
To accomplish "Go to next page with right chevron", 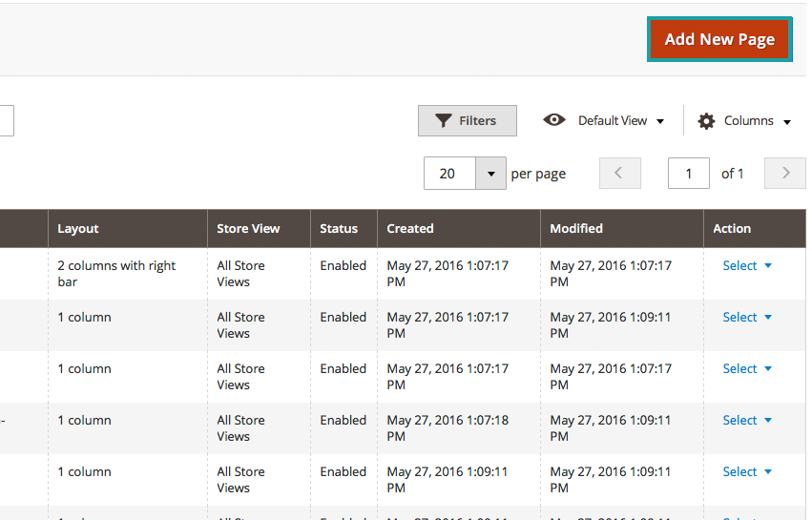I will [x=785, y=174].
